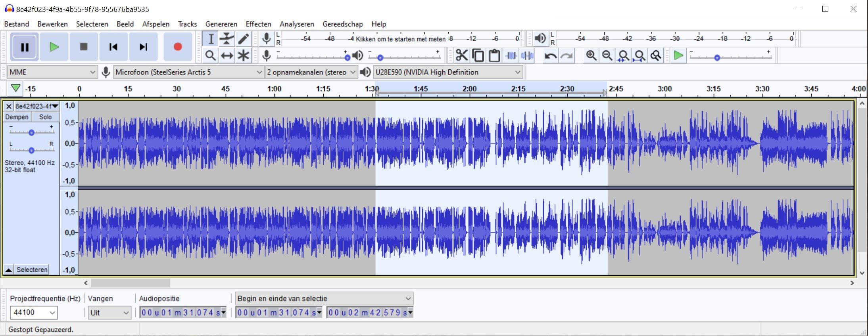Open the Vangen snap dropdown
This screenshot has height=336, width=868.
[x=109, y=313]
